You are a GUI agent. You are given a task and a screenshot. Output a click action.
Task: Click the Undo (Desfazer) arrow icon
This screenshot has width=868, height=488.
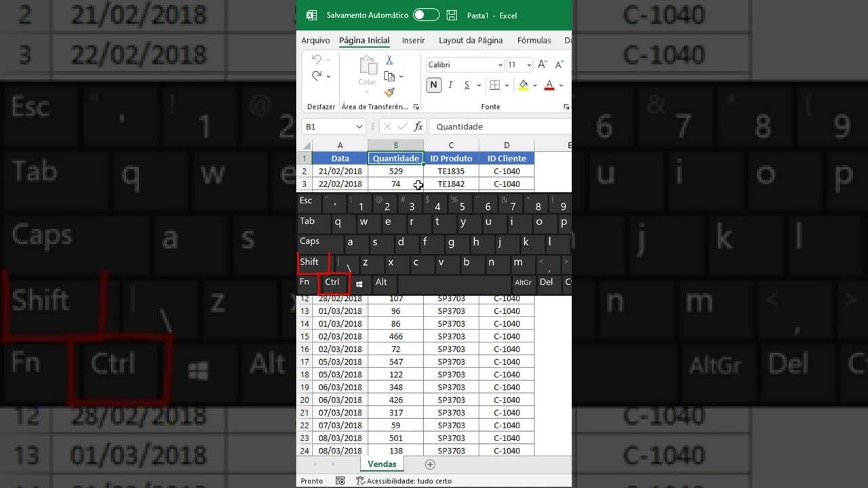click(x=316, y=60)
